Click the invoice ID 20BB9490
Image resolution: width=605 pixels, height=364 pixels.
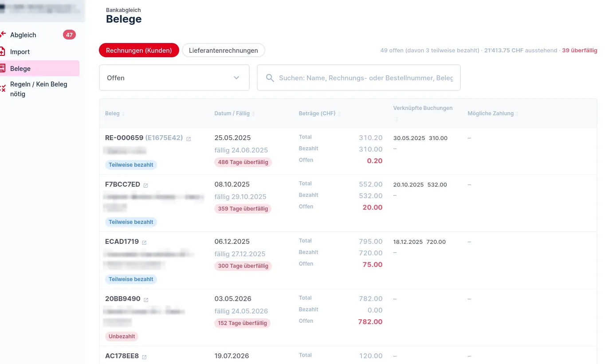(x=123, y=299)
